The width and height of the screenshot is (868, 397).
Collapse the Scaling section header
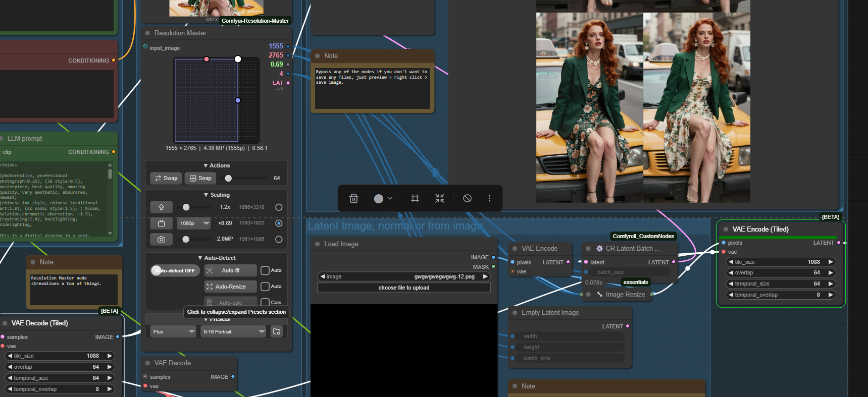(217, 195)
